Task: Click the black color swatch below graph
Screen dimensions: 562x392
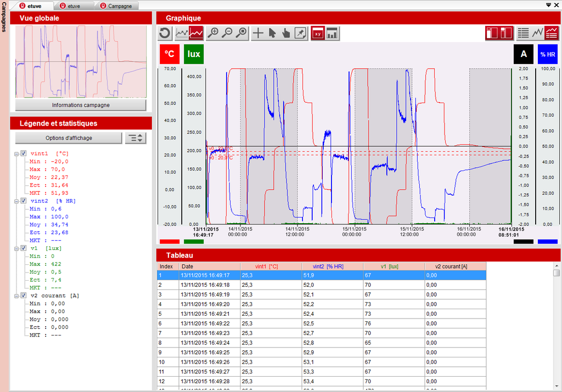Action: click(523, 242)
